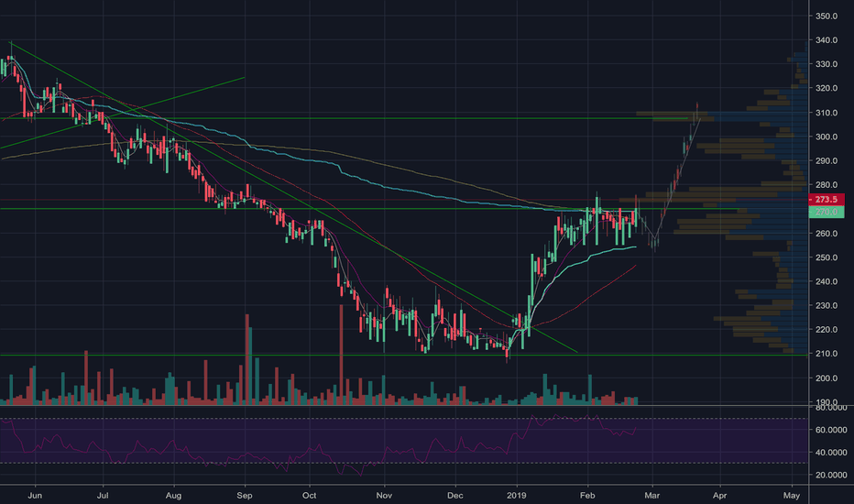Click the Nov label on time axis

click(384, 495)
